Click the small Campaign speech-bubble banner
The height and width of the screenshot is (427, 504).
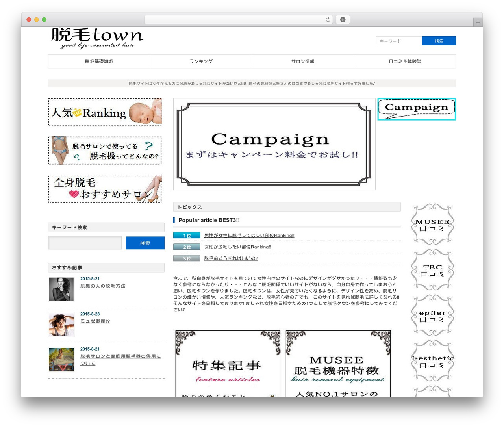[x=417, y=109]
